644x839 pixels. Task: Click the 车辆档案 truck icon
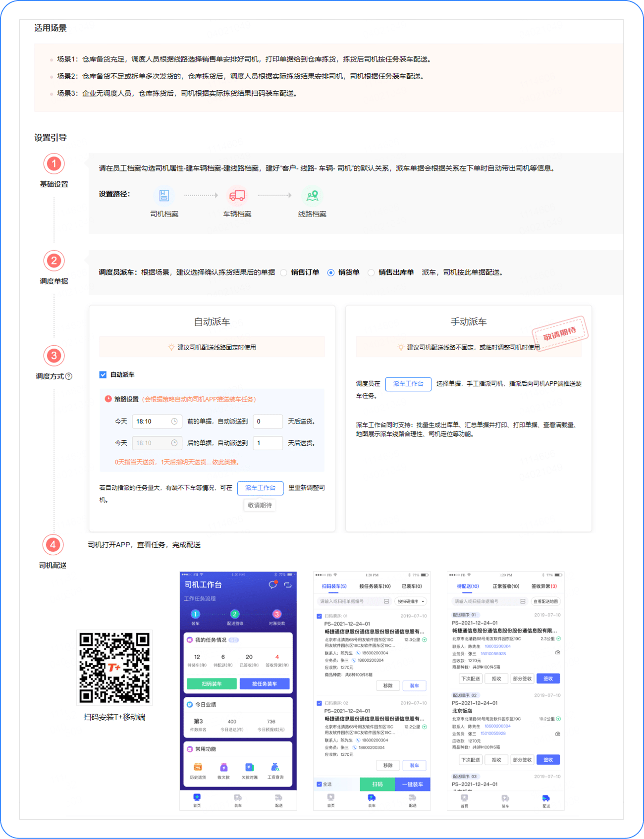[x=237, y=196]
